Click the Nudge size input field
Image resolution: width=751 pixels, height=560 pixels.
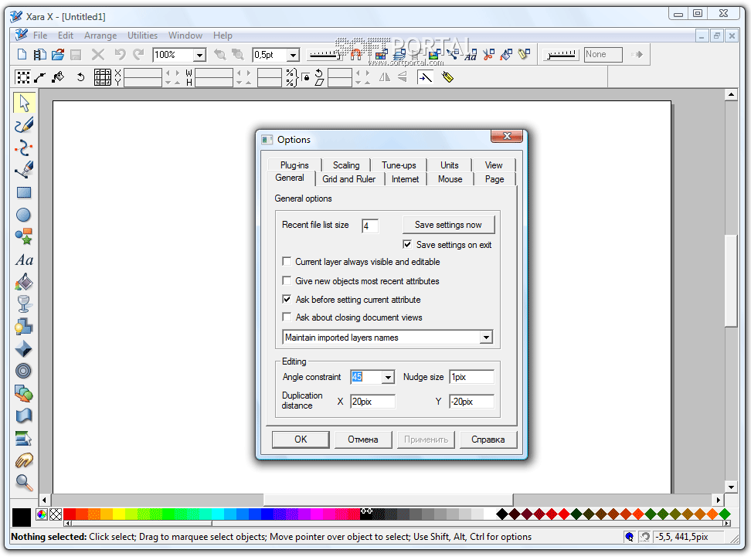[x=471, y=377]
